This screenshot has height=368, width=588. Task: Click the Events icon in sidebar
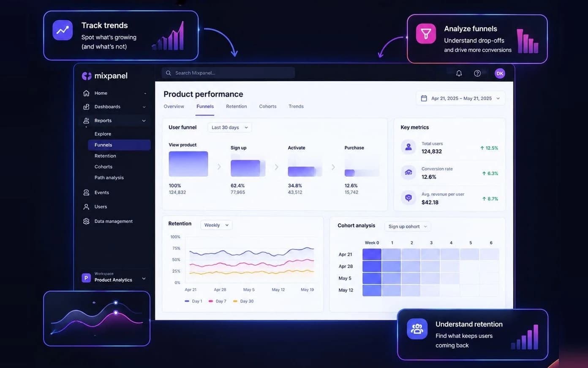[86, 192]
